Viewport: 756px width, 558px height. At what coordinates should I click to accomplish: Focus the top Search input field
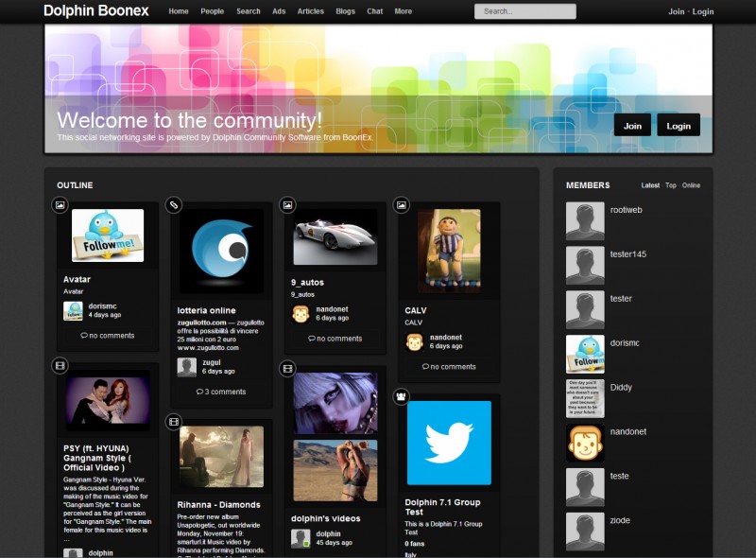pyautogui.click(x=525, y=11)
